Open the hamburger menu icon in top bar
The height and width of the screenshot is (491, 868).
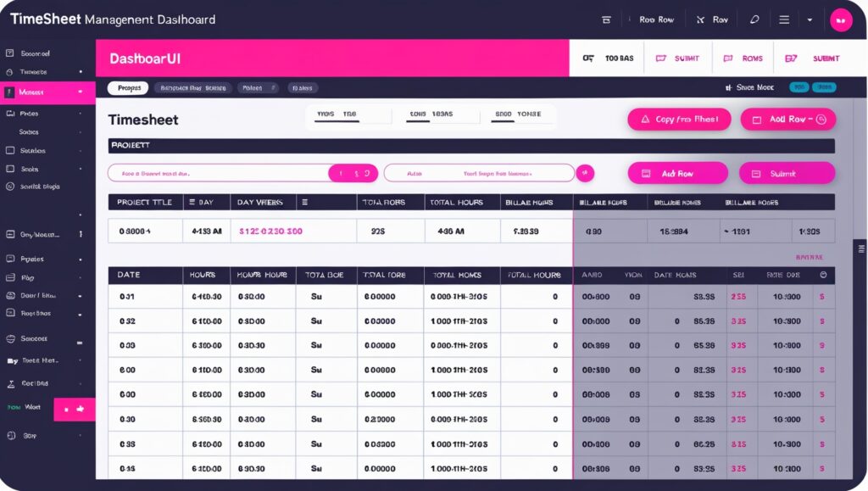(784, 20)
